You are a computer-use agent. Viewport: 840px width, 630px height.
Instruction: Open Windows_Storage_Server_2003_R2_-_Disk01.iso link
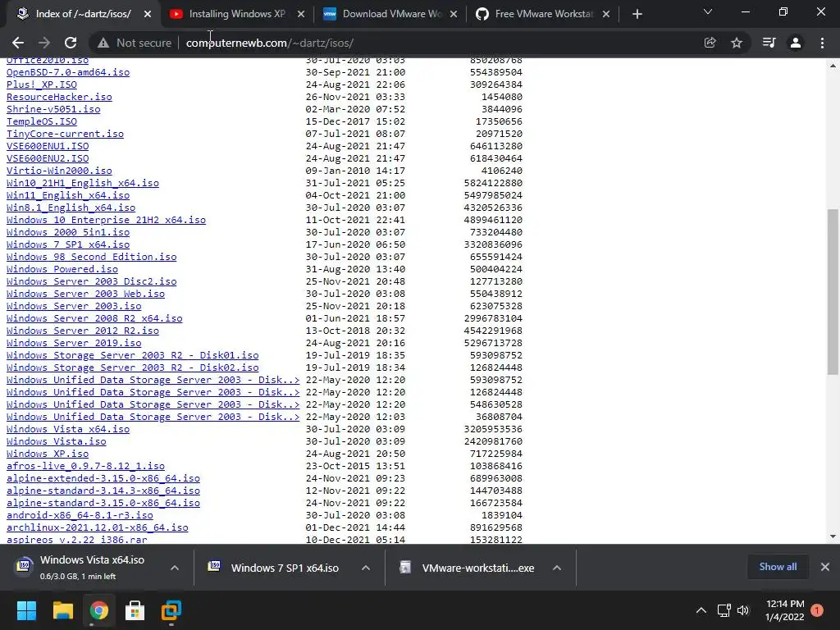pyautogui.click(x=133, y=356)
